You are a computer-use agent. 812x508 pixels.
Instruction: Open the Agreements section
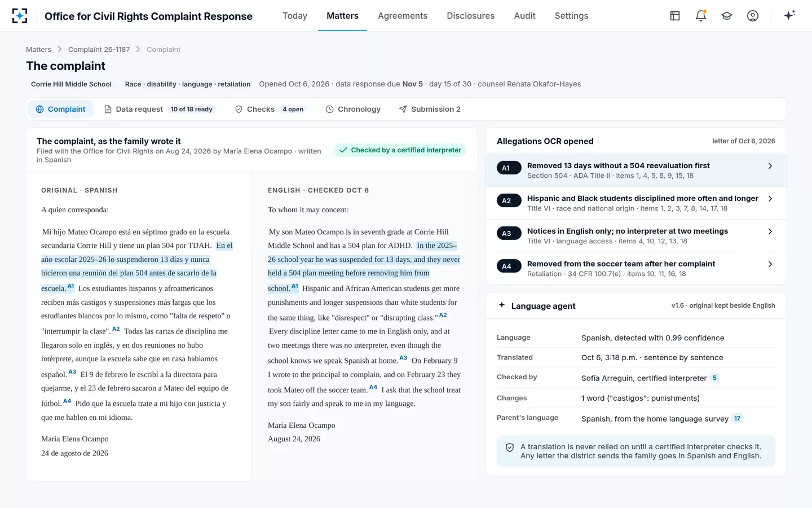pos(403,16)
